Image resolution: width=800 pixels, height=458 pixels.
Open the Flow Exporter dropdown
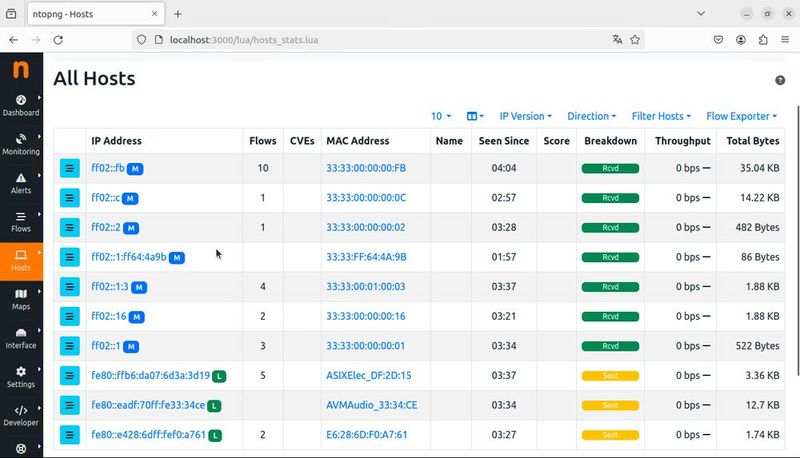click(x=742, y=116)
